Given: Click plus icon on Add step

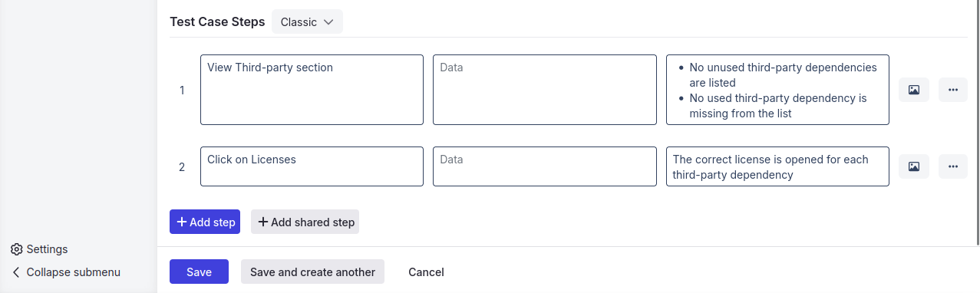Looking at the screenshot, I should click(182, 222).
